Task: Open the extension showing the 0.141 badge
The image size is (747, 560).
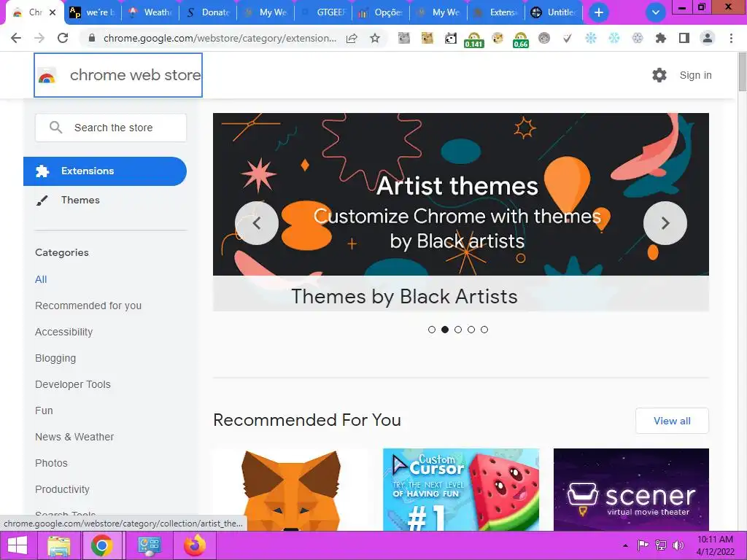Action: tap(473, 40)
